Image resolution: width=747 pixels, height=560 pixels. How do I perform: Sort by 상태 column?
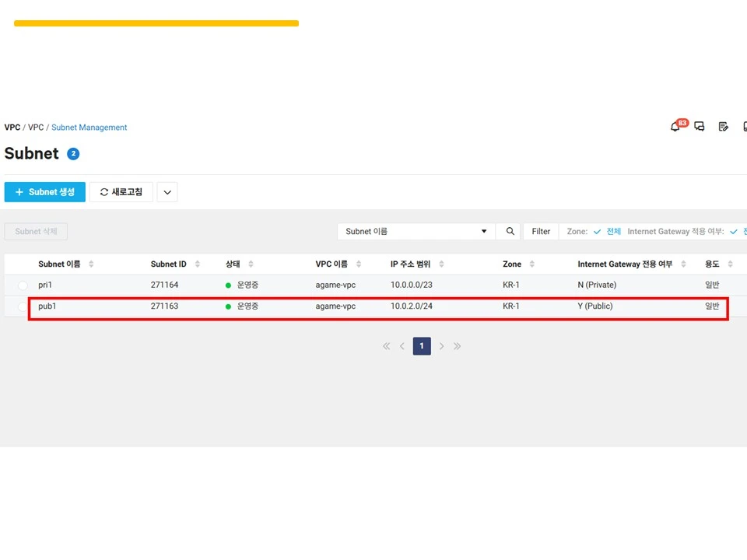tap(251, 264)
